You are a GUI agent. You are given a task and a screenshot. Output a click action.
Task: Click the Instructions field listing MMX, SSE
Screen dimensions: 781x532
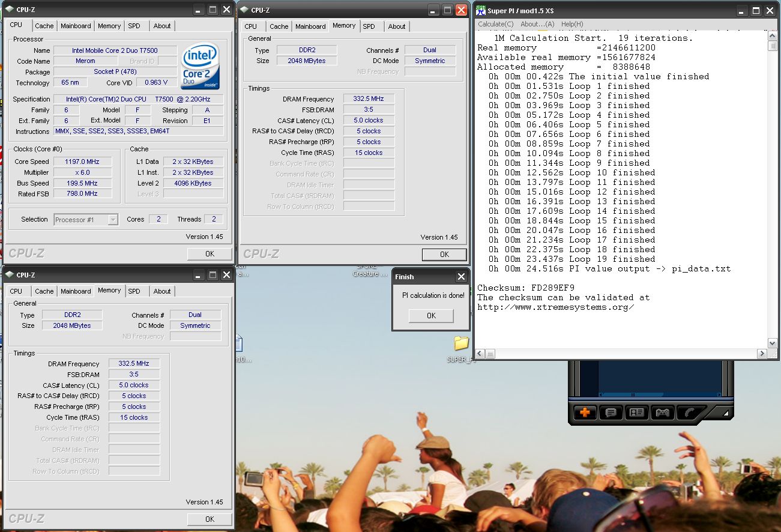[x=138, y=131]
